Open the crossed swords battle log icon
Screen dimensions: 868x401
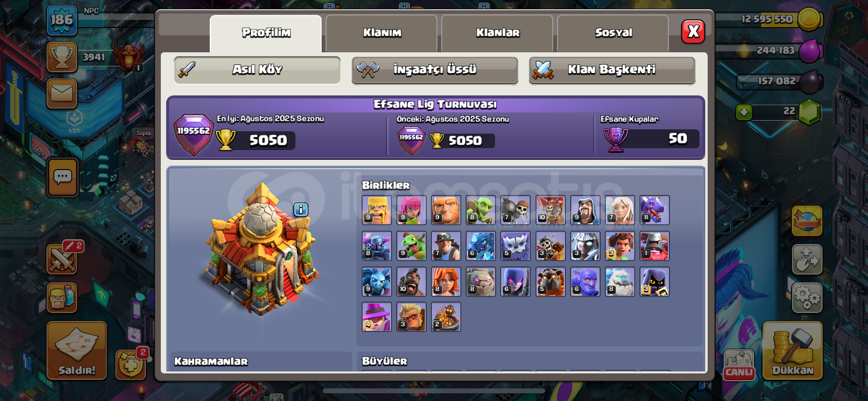click(x=62, y=259)
